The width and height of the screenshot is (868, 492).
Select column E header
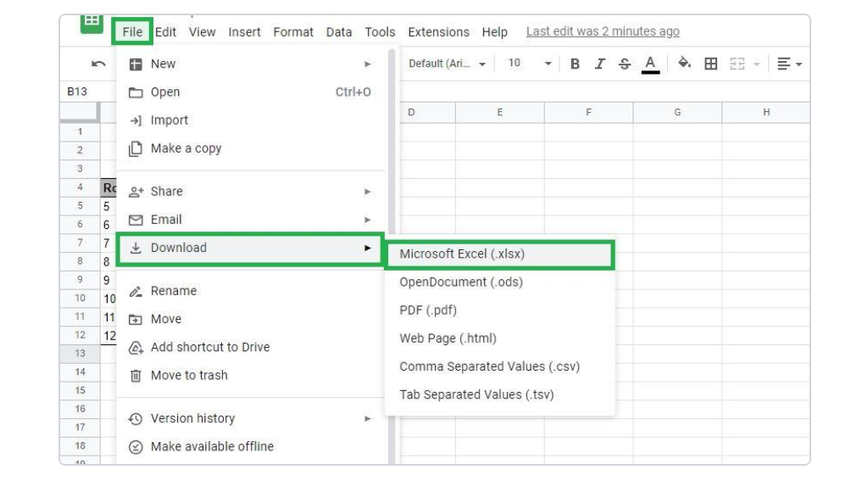(x=500, y=113)
